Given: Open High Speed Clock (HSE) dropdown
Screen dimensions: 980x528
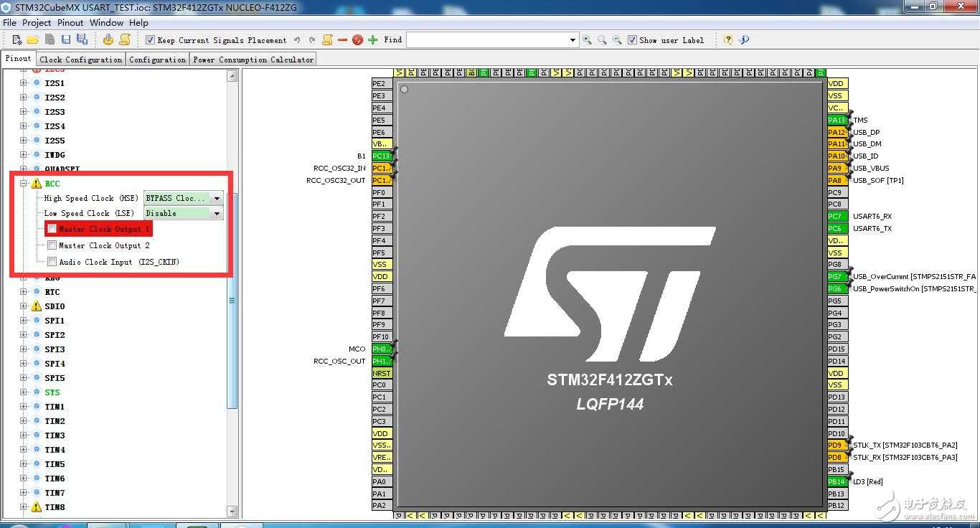Looking at the screenshot, I should click(x=217, y=198).
